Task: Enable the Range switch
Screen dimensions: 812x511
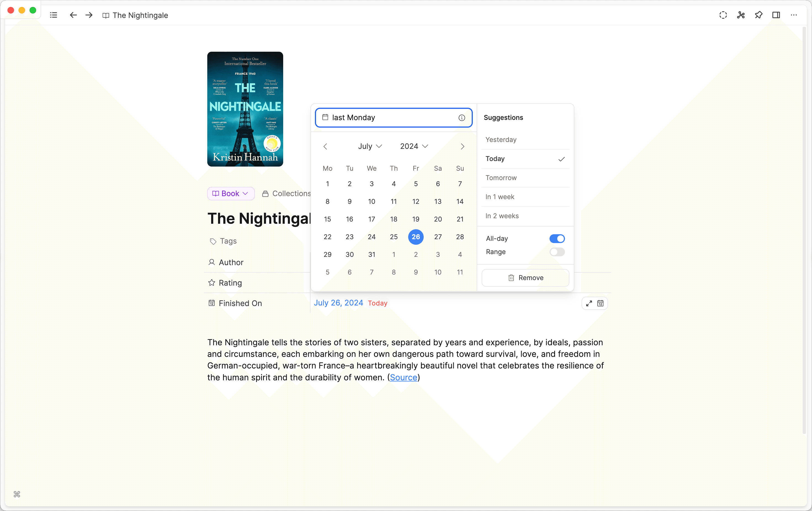Action: tap(557, 252)
